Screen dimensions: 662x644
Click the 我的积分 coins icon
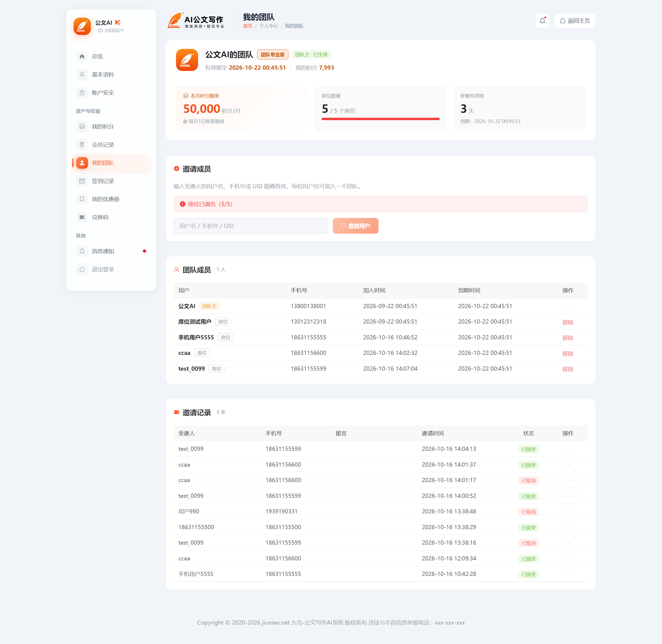click(x=82, y=126)
